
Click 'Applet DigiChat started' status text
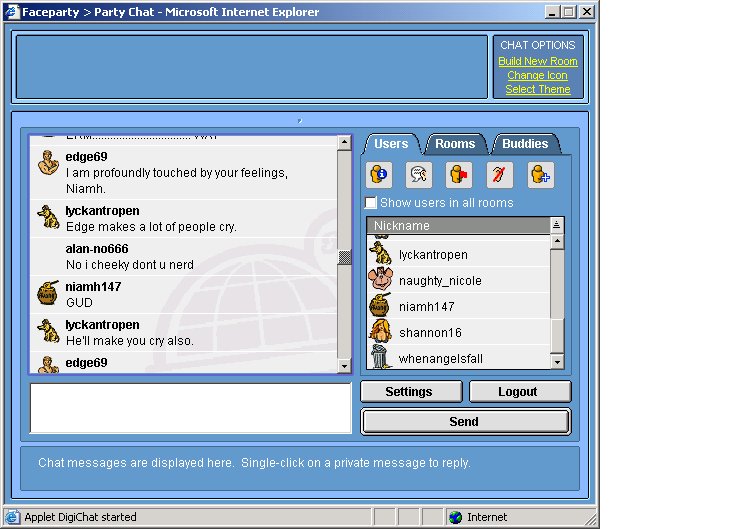(x=81, y=517)
